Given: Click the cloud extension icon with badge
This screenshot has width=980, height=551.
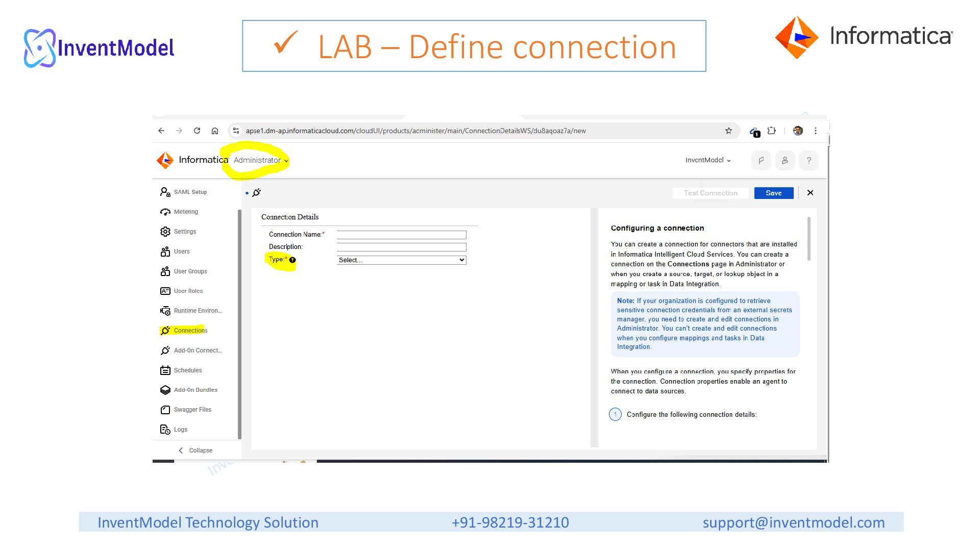Looking at the screenshot, I should [754, 132].
